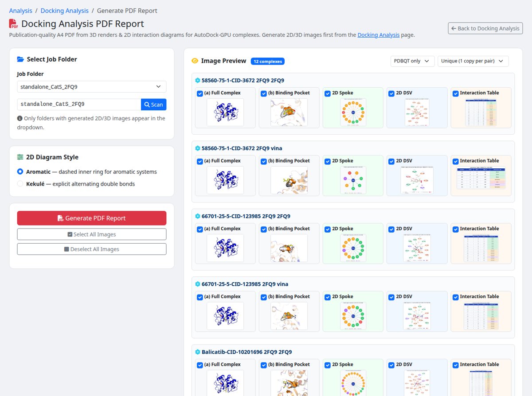Go to Docking Analysis breadcrumb

pos(64,11)
